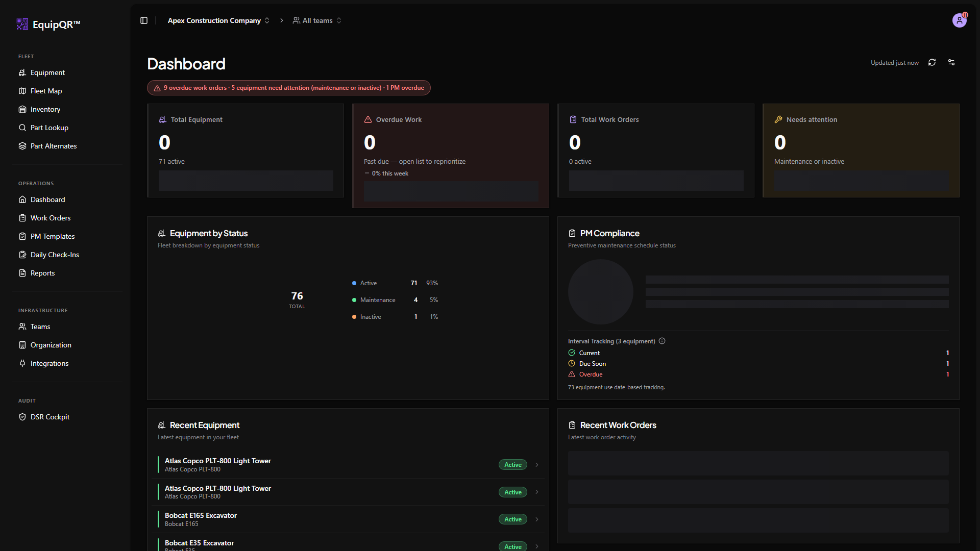Image resolution: width=980 pixels, height=551 pixels.
Task: Click the Current tracking row
Action: (x=758, y=353)
